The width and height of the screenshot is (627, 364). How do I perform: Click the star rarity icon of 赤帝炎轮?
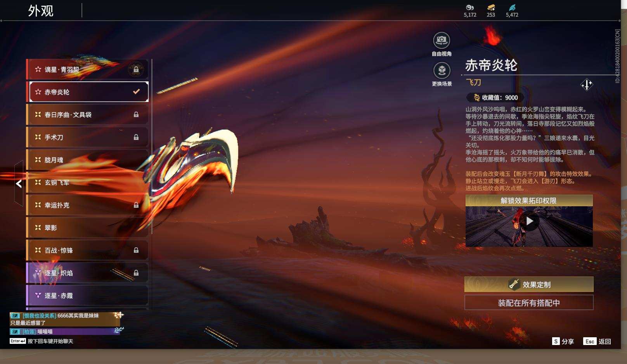(x=38, y=92)
